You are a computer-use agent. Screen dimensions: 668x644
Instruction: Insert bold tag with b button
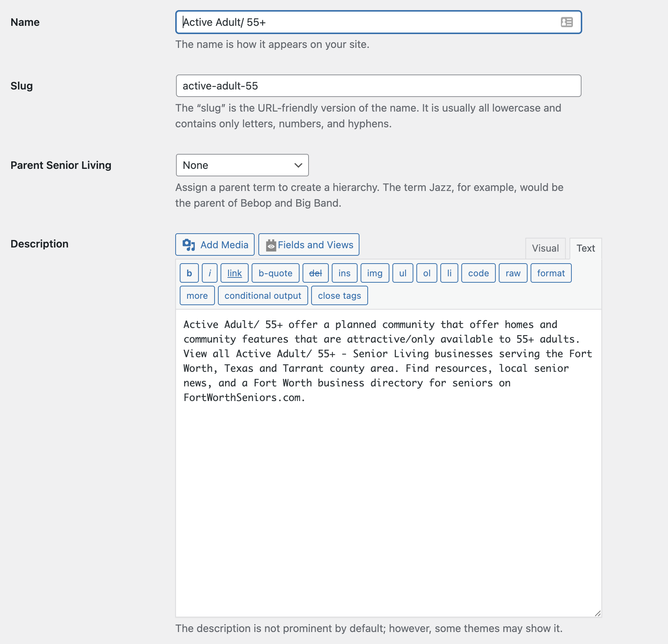pos(189,273)
